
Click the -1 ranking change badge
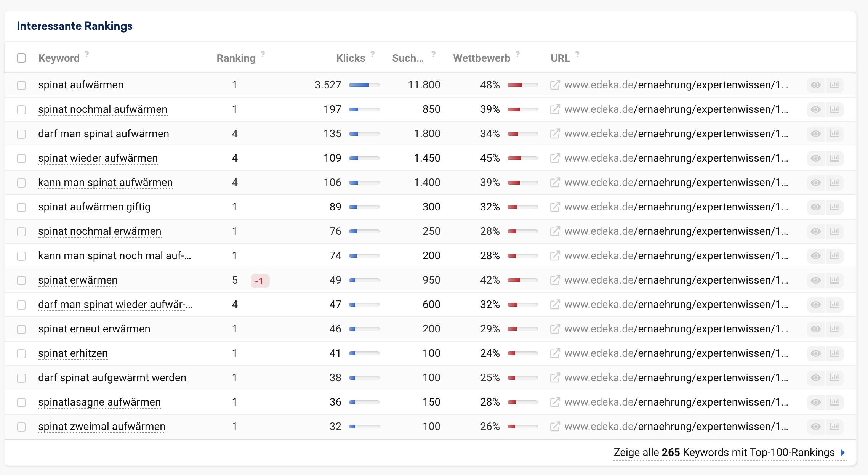pyautogui.click(x=260, y=281)
